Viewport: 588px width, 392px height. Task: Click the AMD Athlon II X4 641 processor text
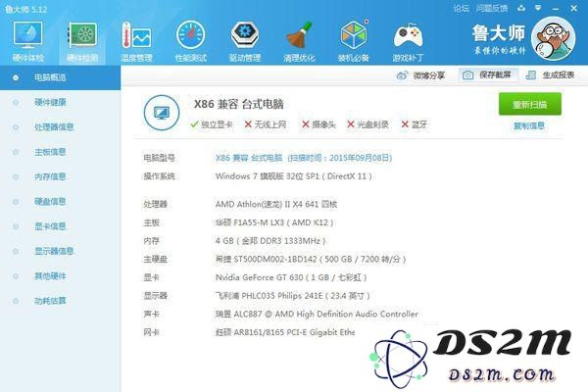coord(276,204)
